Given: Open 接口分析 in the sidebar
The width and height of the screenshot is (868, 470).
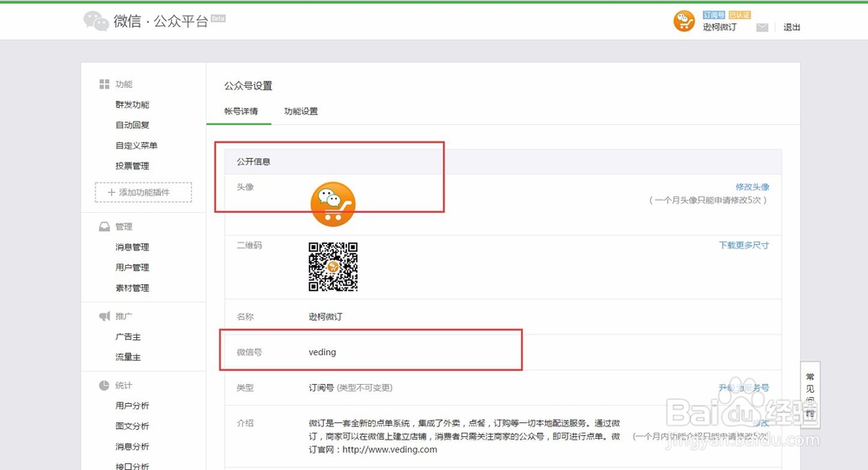Looking at the screenshot, I should click(132, 467).
